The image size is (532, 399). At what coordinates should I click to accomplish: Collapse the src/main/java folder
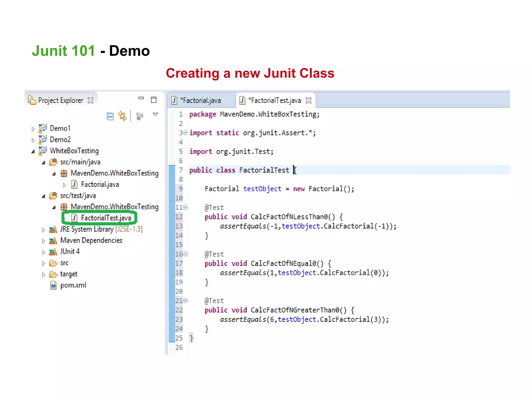click(44, 163)
